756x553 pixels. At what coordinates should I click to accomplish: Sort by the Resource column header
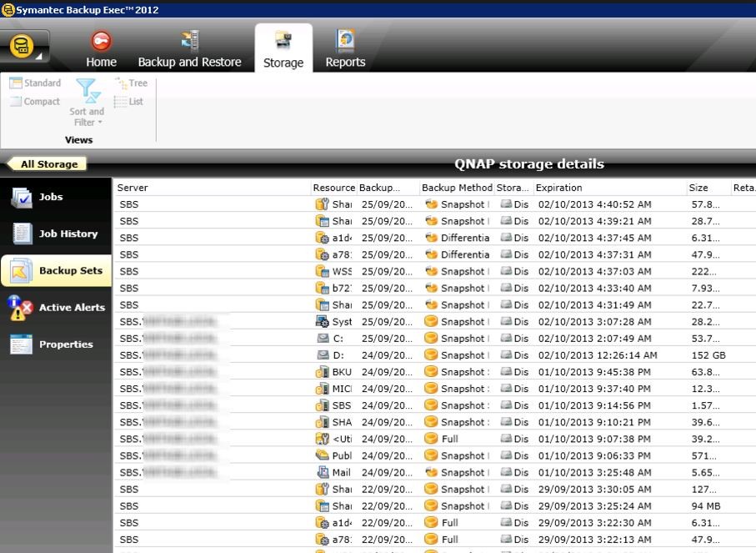(x=333, y=188)
